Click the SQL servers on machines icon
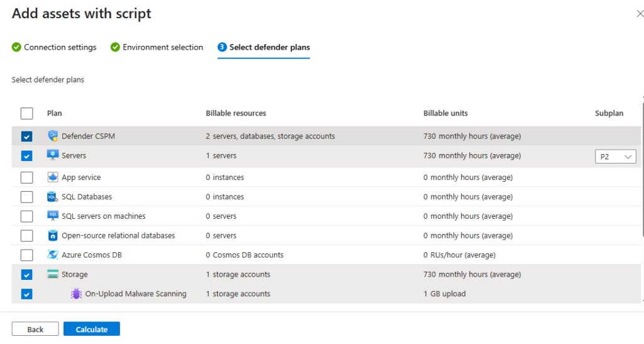Image resolution: width=644 pixels, height=344 pixels. point(53,216)
